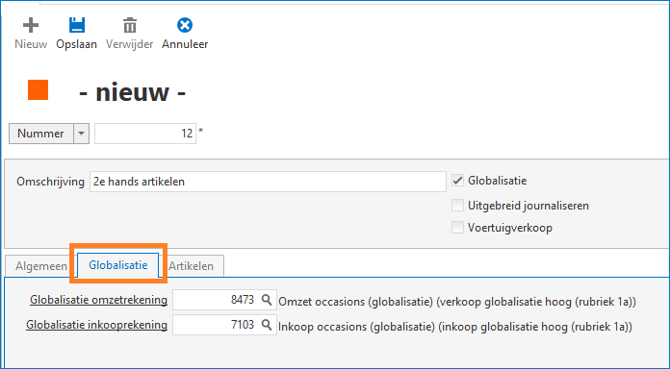Click the Nummer button
670x369 pixels.
coord(41,134)
